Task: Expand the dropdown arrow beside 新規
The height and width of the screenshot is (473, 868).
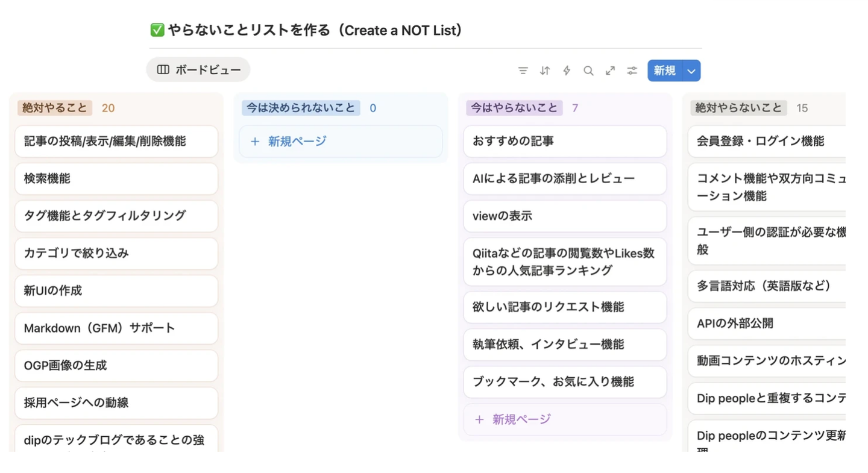Action: pyautogui.click(x=691, y=71)
